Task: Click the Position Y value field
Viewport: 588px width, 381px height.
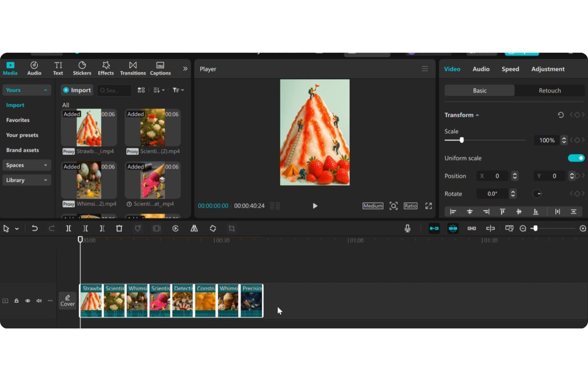Action: click(x=550, y=176)
